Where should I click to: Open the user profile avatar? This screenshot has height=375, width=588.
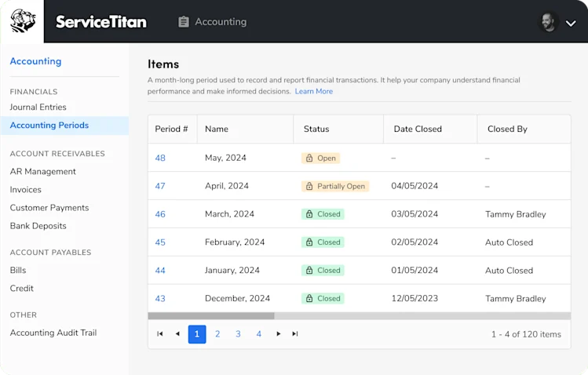pyautogui.click(x=548, y=22)
